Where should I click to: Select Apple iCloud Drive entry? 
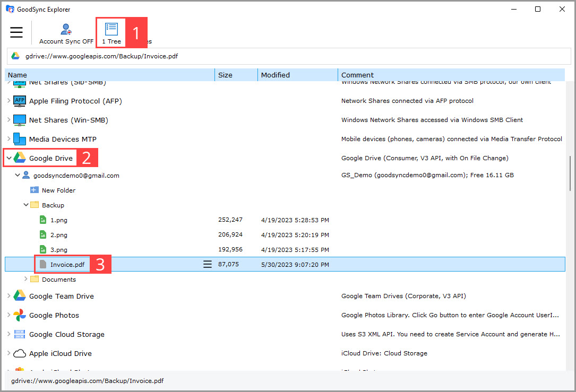[x=61, y=353]
